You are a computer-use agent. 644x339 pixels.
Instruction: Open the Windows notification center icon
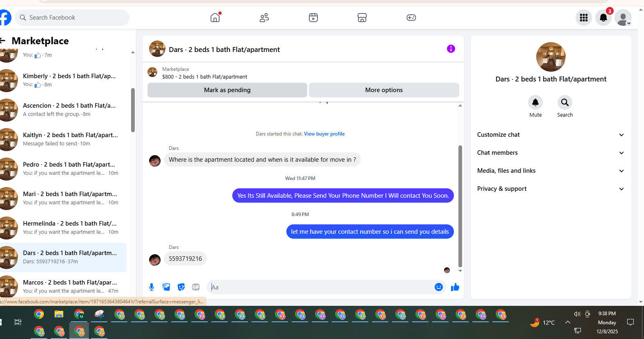tap(630, 322)
